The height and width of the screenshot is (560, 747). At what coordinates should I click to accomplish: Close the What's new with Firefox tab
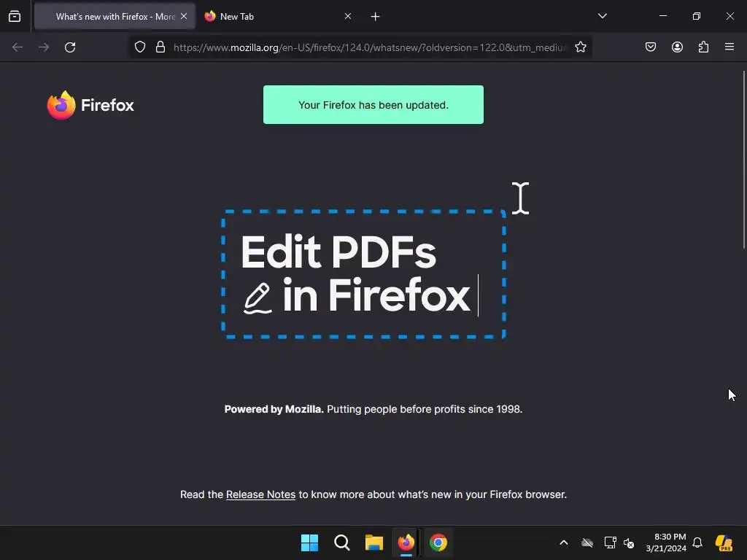[x=184, y=16]
